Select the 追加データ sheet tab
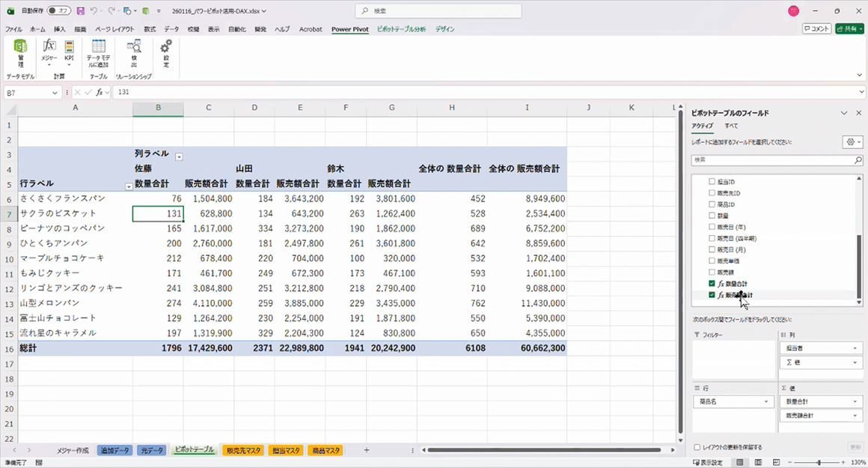This screenshot has height=468, width=868. pyautogui.click(x=114, y=450)
